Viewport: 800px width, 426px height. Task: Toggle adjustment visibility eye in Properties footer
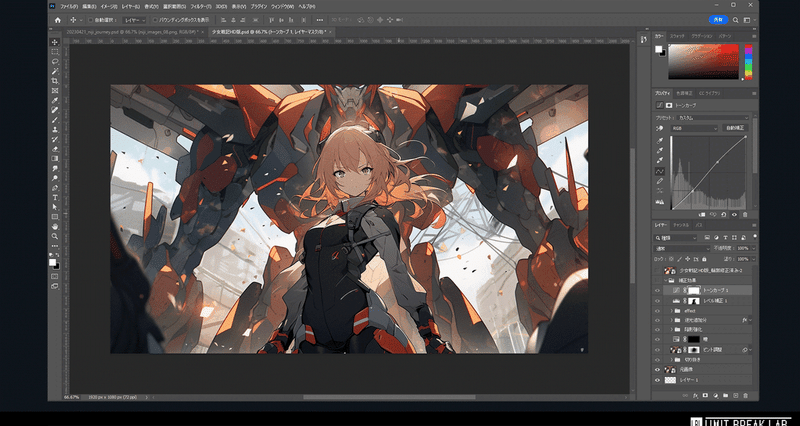pyautogui.click(x=734, y=215)
